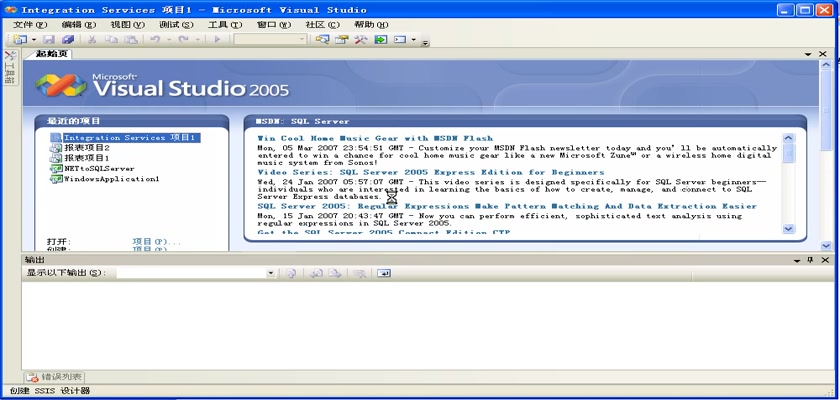Open the 编辑(E) menu

coord(79,25)
